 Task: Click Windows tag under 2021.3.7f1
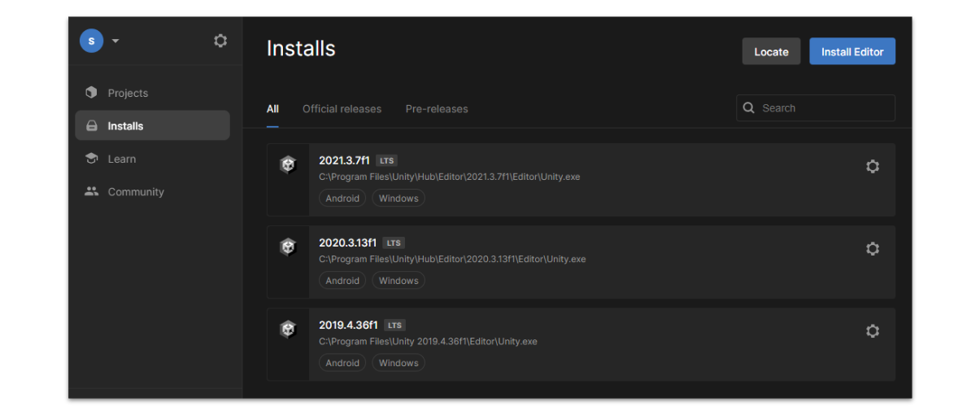pos(399,199)
